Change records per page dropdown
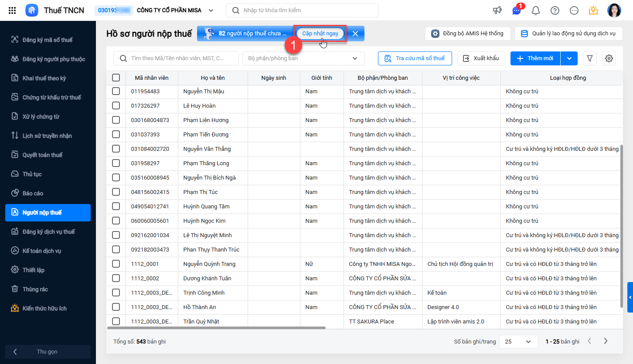 coord(518,342)
